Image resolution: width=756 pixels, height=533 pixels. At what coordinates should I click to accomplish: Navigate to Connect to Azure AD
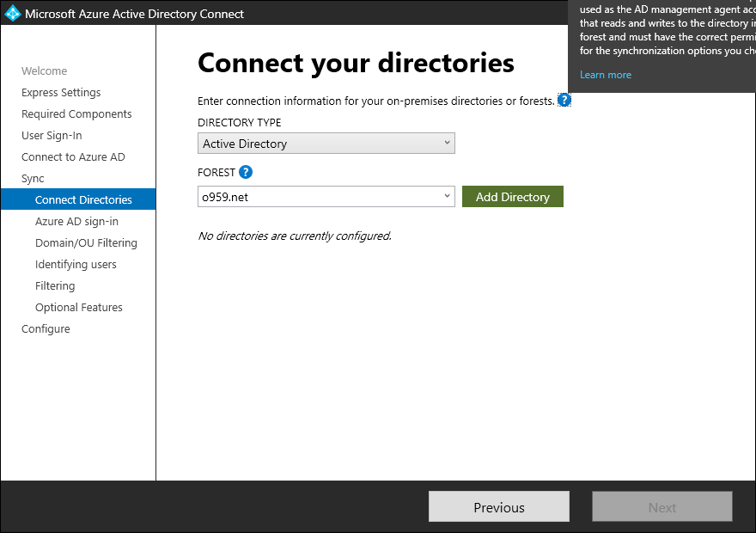pos(73,156)
